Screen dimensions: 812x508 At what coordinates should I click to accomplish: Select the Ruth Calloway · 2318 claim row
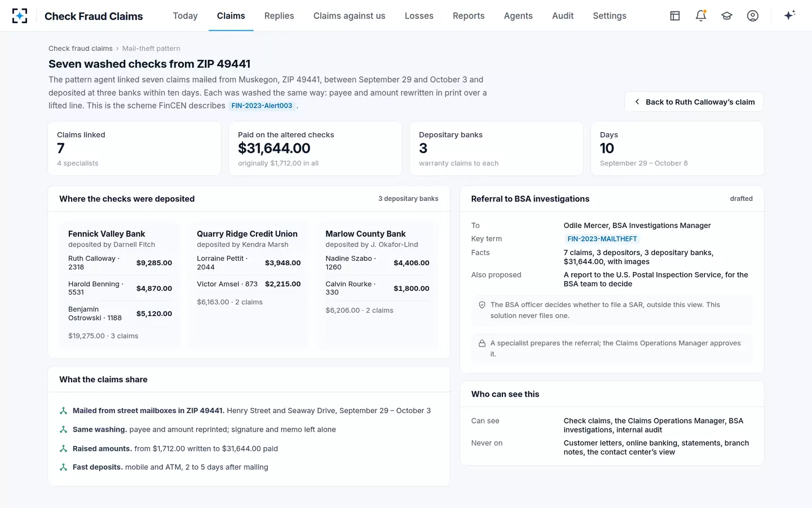[120, 263]
